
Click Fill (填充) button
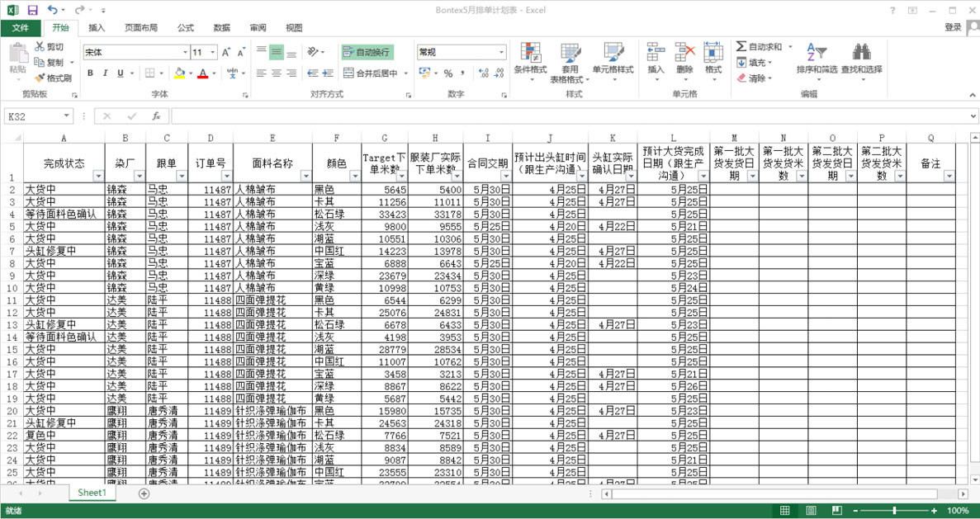click(x=755, y=63)
